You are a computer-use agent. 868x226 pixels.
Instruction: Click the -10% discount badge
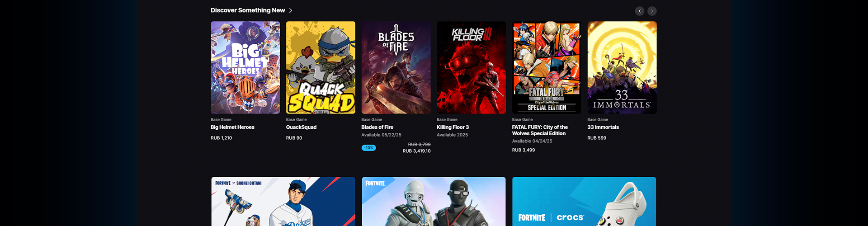point(368,148)
